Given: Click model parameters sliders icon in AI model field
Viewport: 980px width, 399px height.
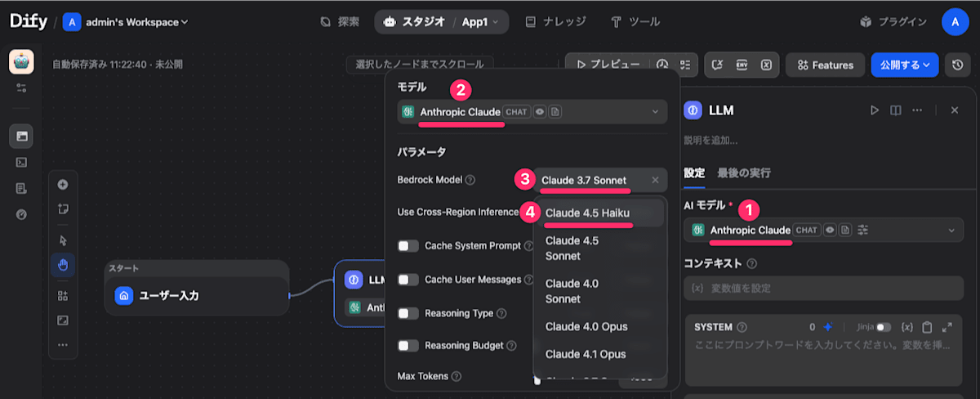Looking at the screenshot, I should [862, 231].
